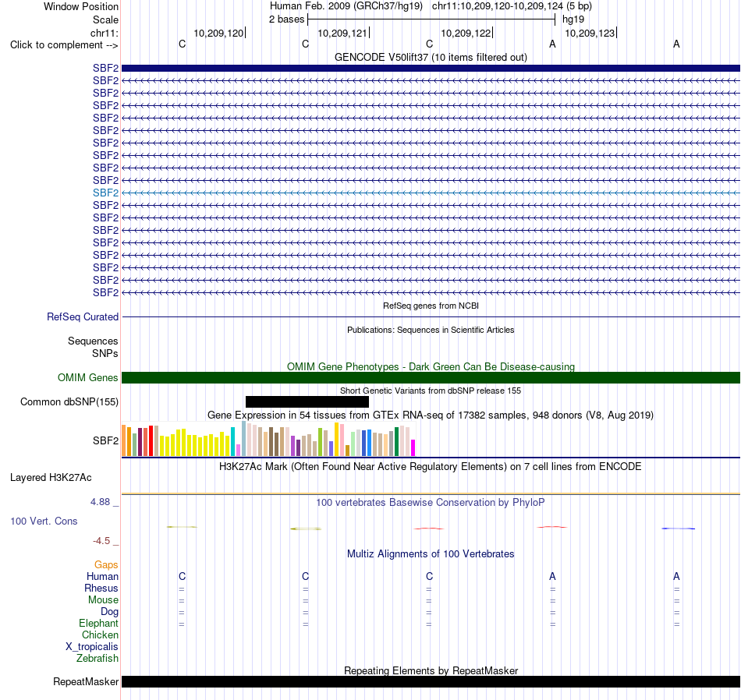Open the H3K27Ac Mark track title

(431, 467)
